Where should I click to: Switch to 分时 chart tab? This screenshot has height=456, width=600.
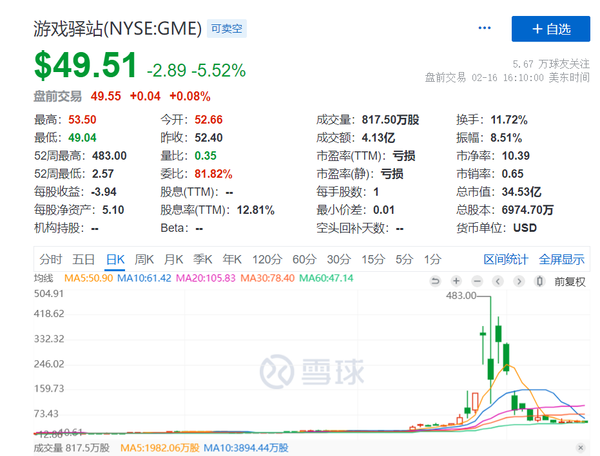(51, 259)
